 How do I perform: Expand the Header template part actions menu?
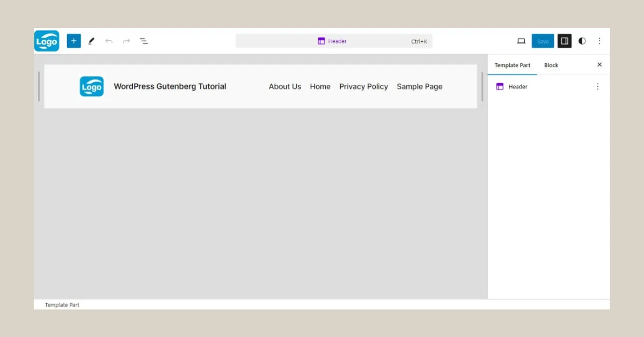point(598,86)
